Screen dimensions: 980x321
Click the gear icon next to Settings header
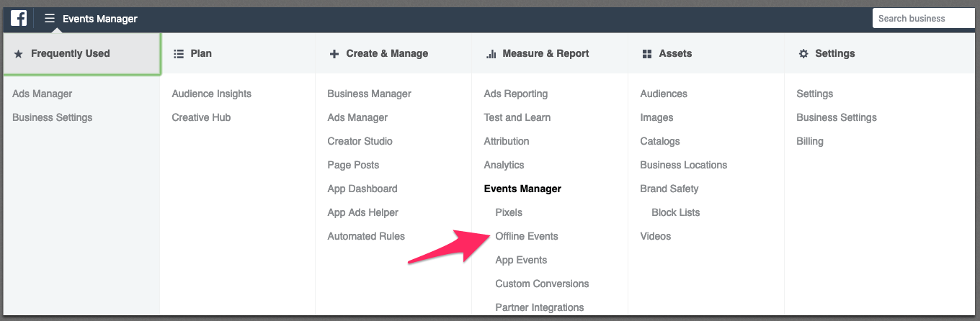coord(803,53)
